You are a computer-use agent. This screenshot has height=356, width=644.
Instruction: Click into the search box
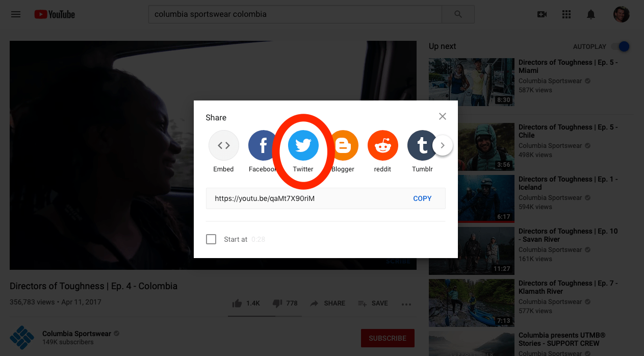coord(295,14)
